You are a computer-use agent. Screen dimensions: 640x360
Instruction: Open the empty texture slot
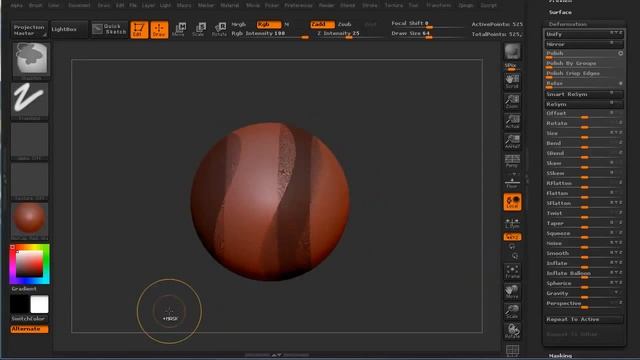[x=30, y=181]
